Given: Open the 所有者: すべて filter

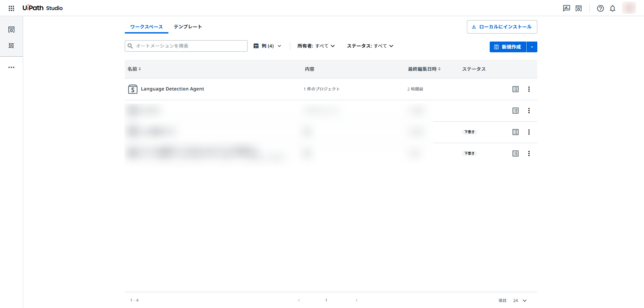Looking at the screenshot, I should (316, 46).
